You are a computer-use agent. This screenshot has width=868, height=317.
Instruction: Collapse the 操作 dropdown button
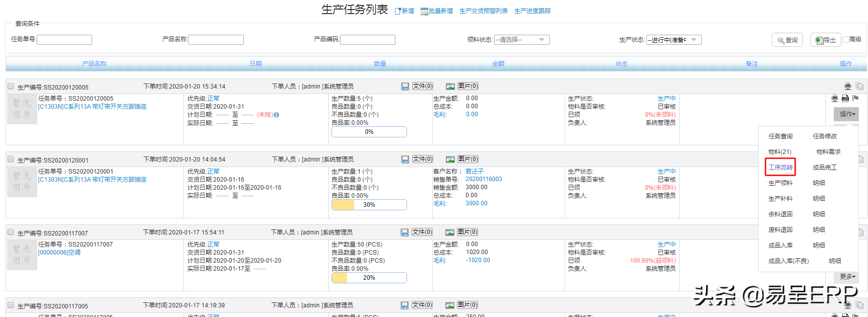846,114
